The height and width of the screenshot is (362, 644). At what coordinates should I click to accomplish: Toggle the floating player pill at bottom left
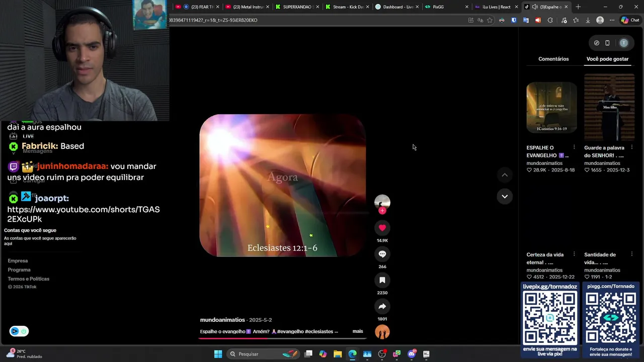[19, 331]
